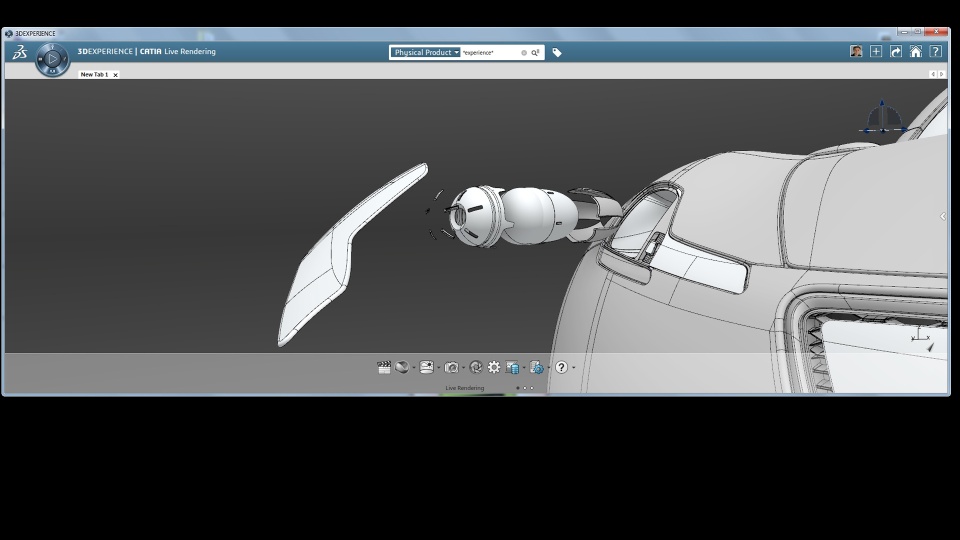
Task: Click the image database icon
Action: (512, 367)
